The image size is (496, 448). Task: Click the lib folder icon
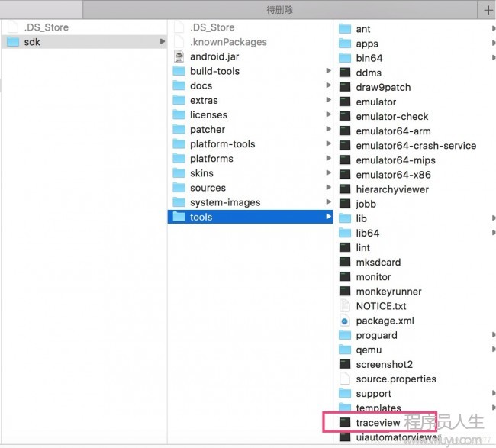tap(345, 218)
